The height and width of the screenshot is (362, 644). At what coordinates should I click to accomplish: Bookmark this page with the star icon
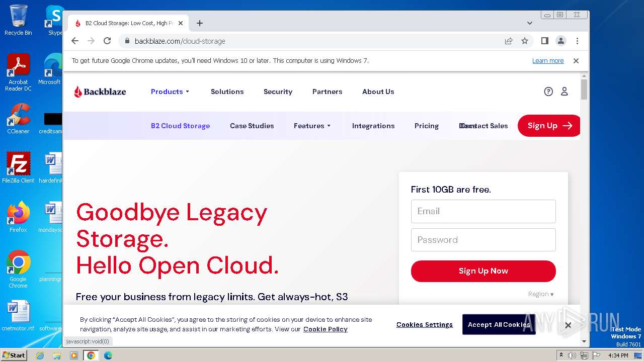coord(525,41)
